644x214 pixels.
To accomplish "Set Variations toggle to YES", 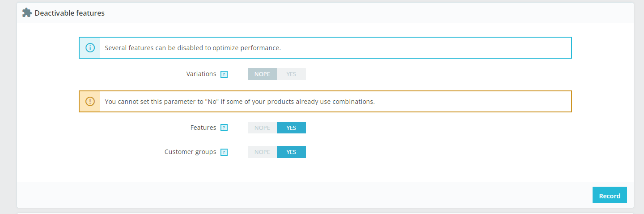I will [x=291, y=74].
